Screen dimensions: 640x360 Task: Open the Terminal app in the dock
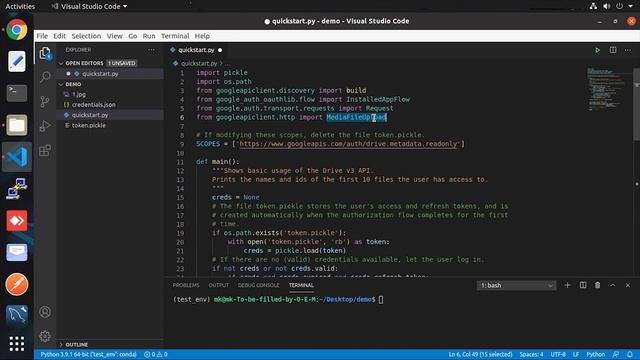tap(17, 93)
